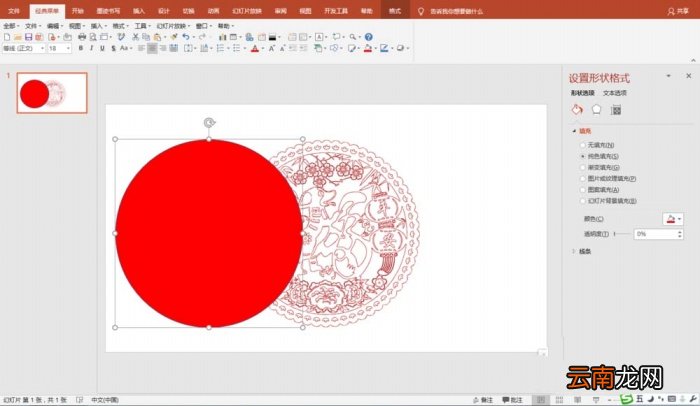Open the Change Case Aa dropdown

point(125,48)
